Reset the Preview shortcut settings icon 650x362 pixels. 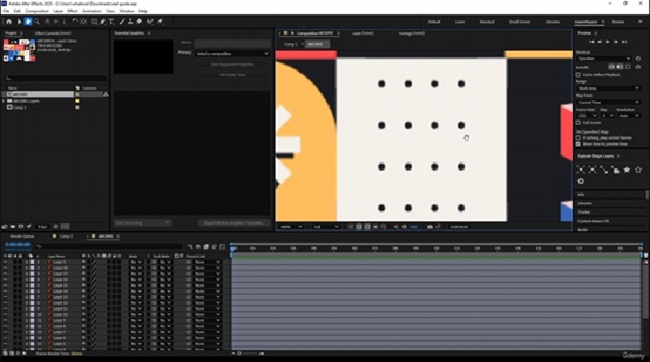pyautogui.click(x=638, y=58)
